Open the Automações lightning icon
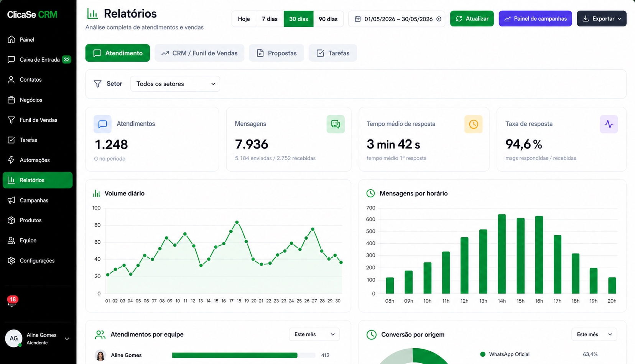 coord(12,160)
